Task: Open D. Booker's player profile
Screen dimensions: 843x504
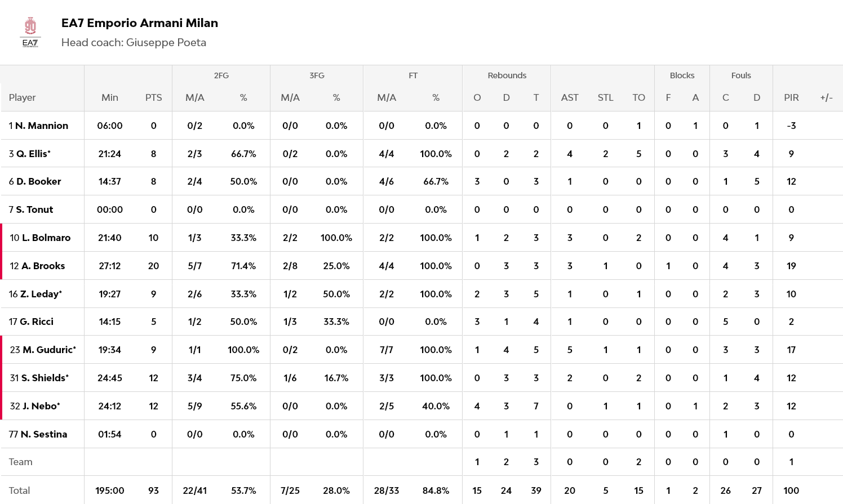Action: coord(38,181)
